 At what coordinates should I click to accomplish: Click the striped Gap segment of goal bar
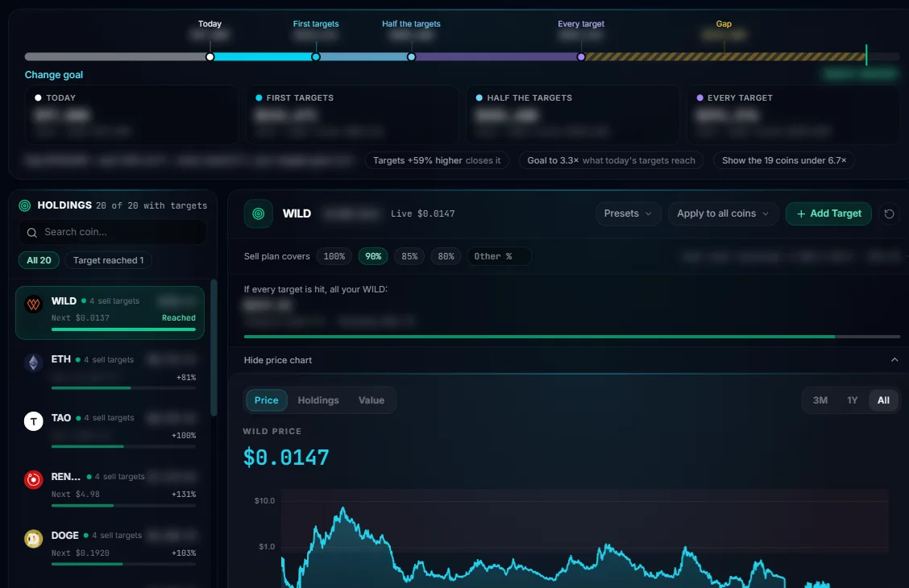[724, 56]
